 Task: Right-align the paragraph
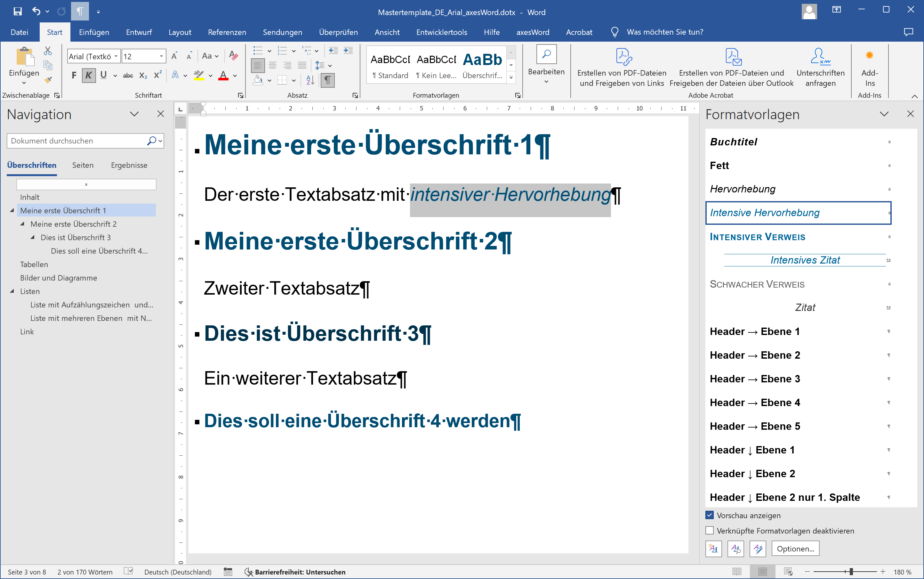coord(287,65)
